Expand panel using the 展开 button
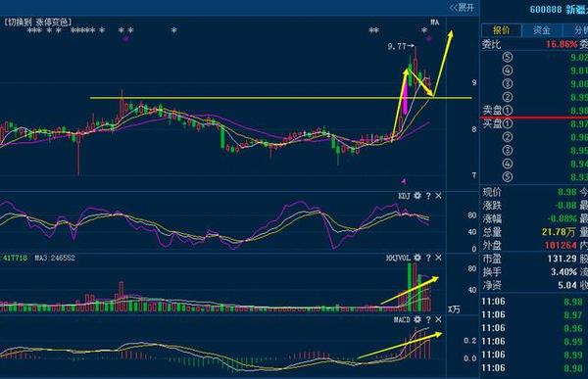Image resolution: width=588 pixels, height=379 pixels. click(462, 8)
